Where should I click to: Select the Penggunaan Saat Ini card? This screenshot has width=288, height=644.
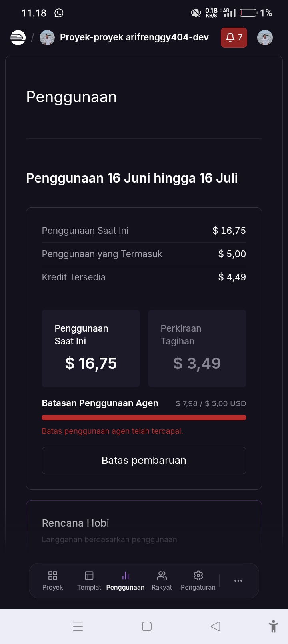tap(91, 348)
